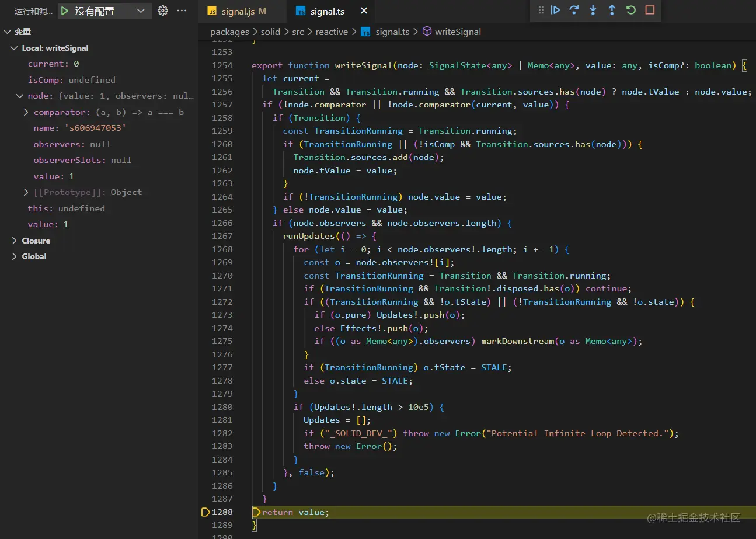This screenshot has height=539, width=756.
Task: Open the debug panel more actions ellipsis
Action: pyautogui.click(x=182, y=11)
